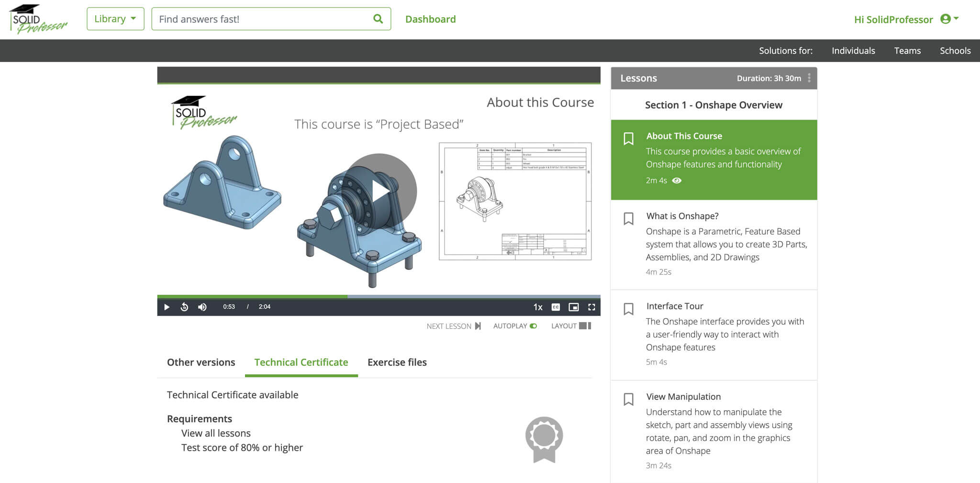Click the 0:53 current time display
Screen dimensions: 980x483
[x=229, y=307]
